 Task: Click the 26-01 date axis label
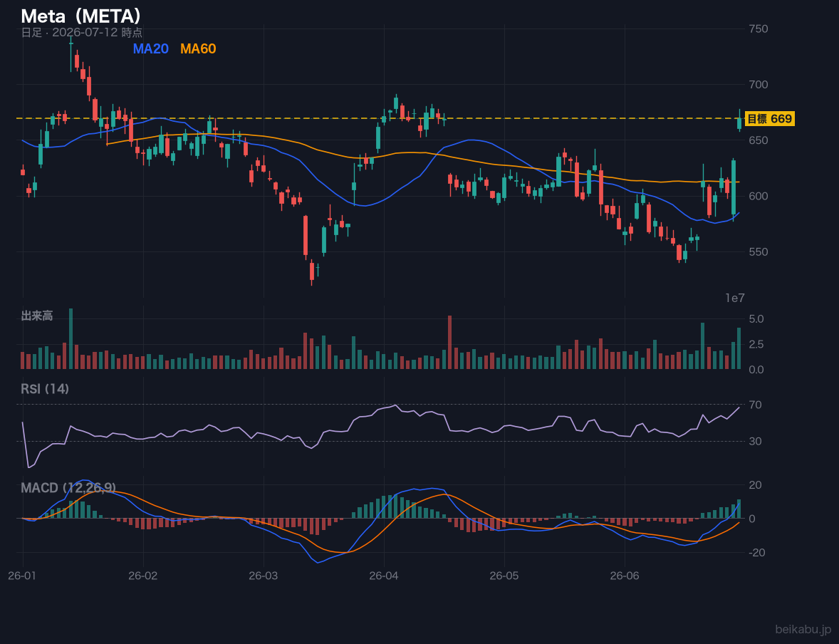pos(22,576)
